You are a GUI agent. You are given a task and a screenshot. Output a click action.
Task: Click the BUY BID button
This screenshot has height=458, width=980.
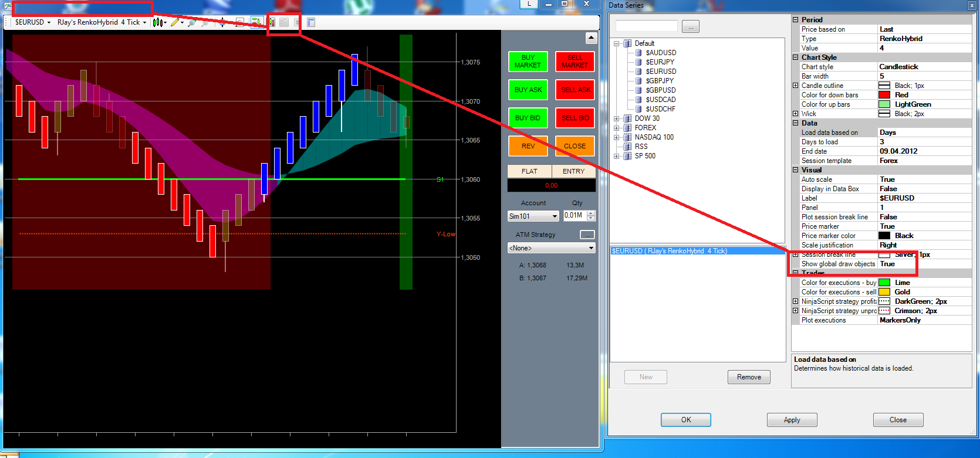pyautogui.click(x=528, y=118)
